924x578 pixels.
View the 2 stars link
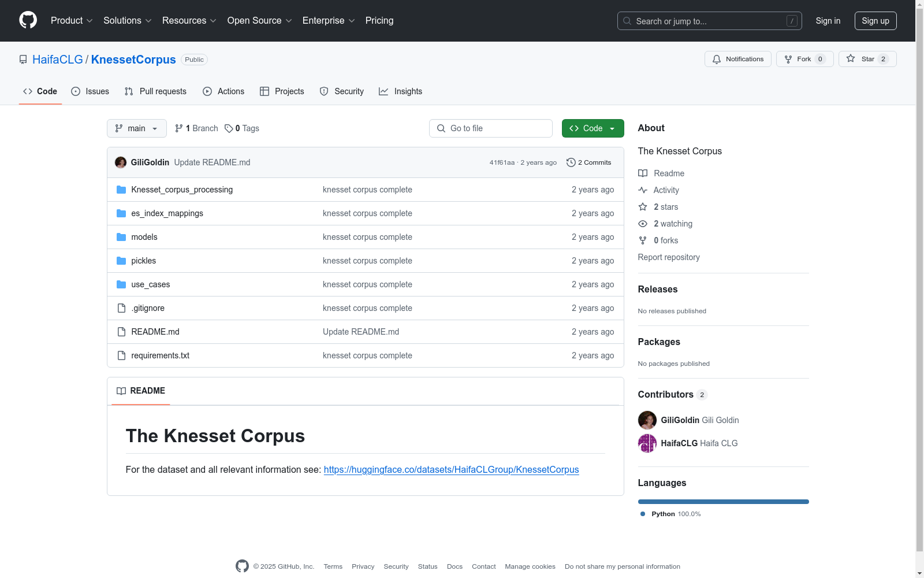[x=658, y=207]
